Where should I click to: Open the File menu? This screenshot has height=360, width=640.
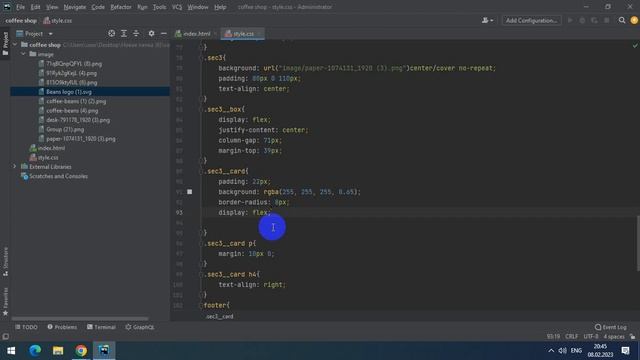20,7
